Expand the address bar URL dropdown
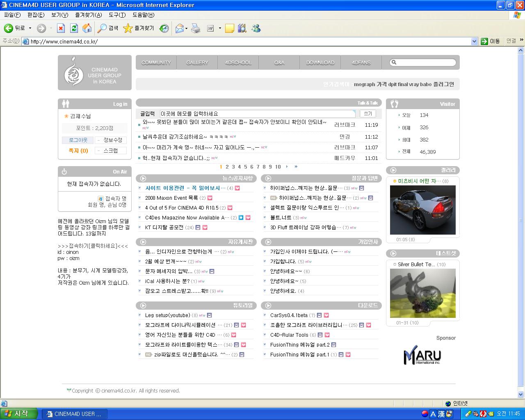Screen dimensions: 525x420 [x=474, y=41]
